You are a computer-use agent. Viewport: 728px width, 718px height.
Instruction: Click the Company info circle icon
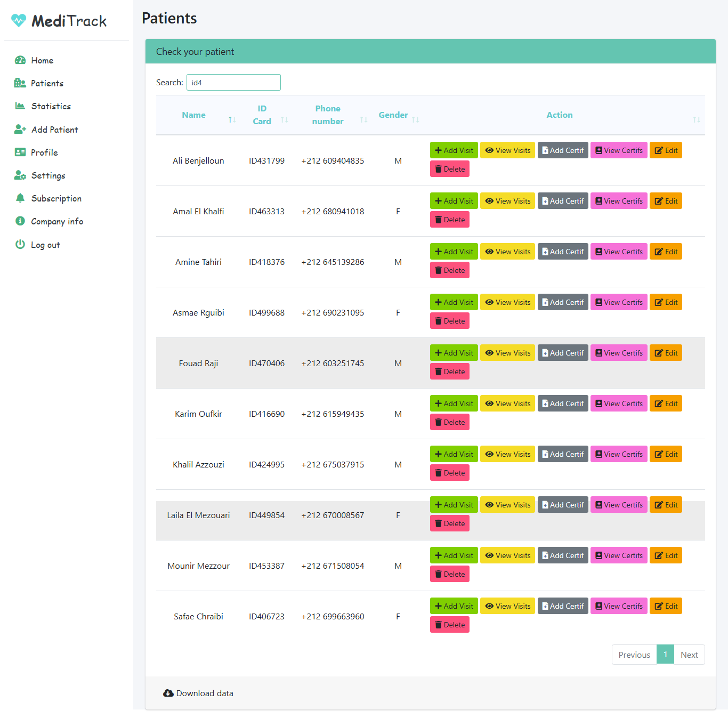point(20,221)
